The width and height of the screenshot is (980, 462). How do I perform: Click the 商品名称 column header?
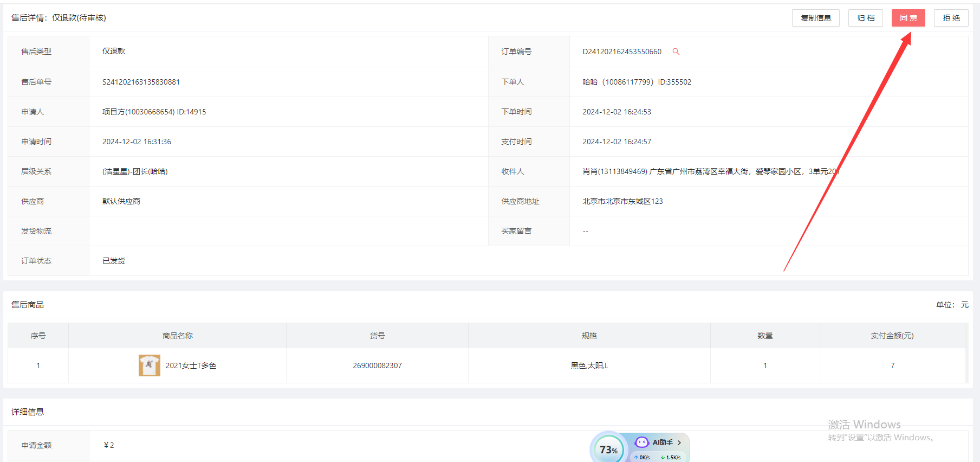pyautogui.click(x=177, y=336)
